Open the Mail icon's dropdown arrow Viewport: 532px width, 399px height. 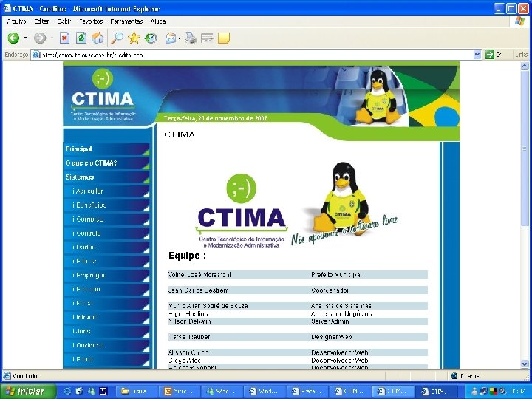click(179, 38)
